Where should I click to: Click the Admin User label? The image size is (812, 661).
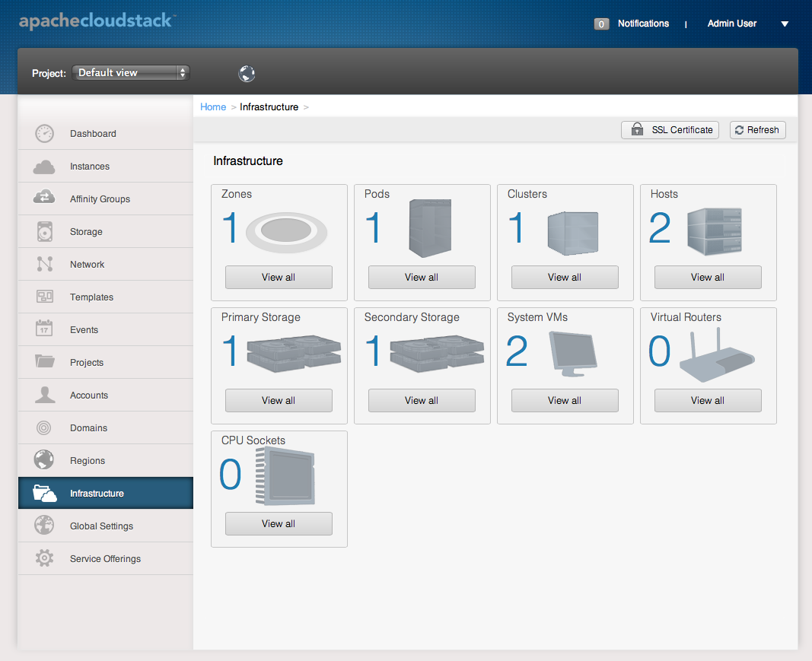point(732,24)
